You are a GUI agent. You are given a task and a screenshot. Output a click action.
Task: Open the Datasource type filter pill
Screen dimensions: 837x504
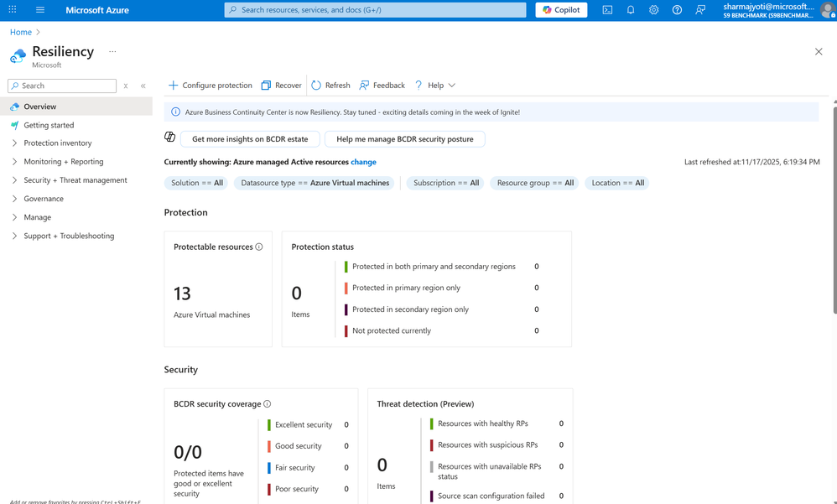click(315, 183)
